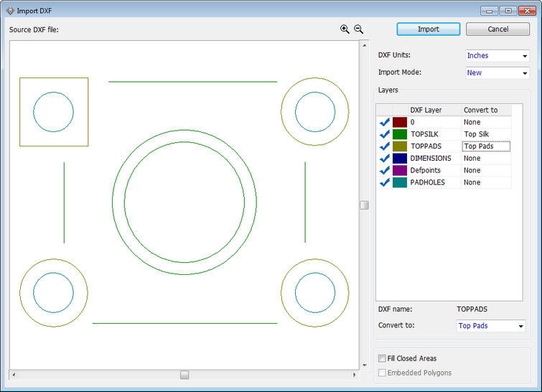Open the Import Mode dropdown
Image resolution: width=542 pixels, height=392 pixels.
pos(497,73)
